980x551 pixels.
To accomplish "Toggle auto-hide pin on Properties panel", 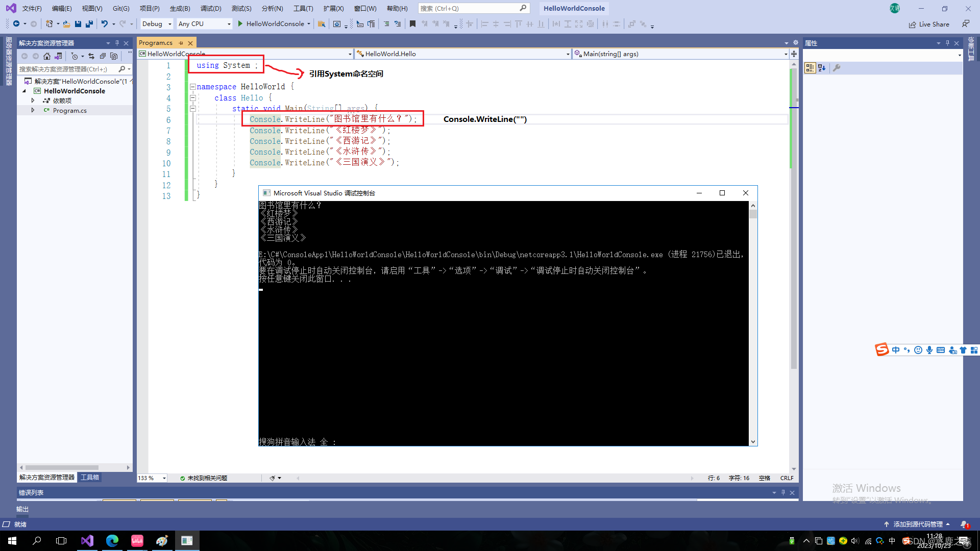I will click(947, 43).
